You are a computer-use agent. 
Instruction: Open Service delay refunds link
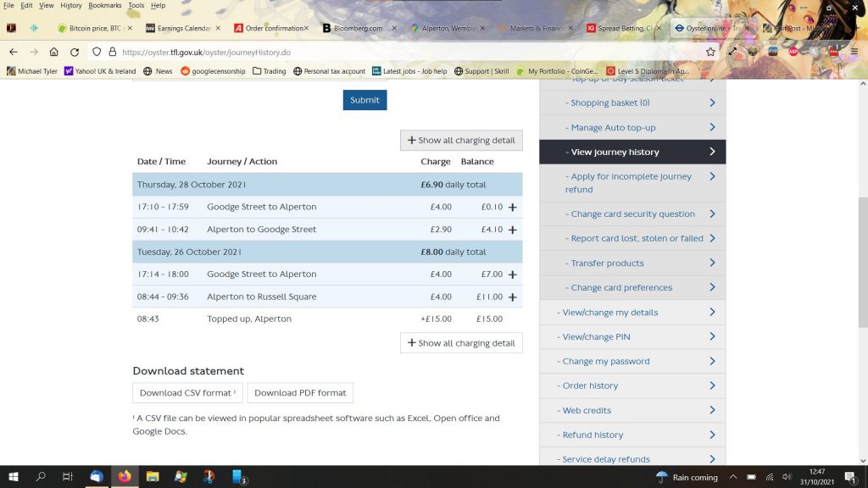pyautogui.click(x=632, y=457)
